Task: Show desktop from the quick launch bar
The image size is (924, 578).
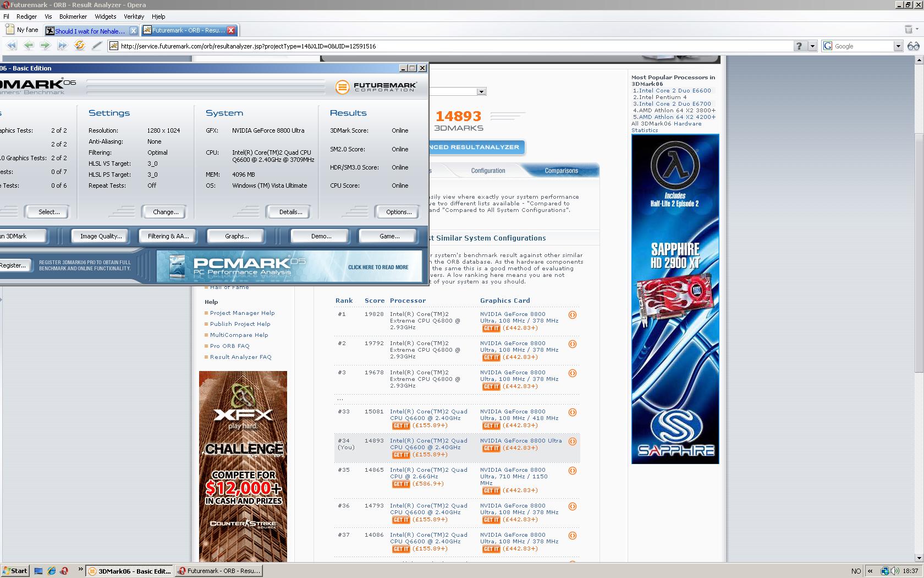Action: 38,571
